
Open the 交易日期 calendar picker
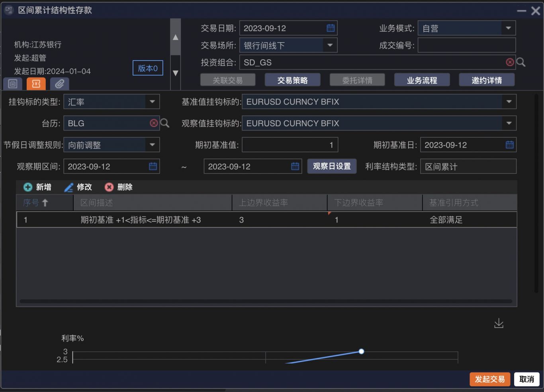click(x=331, y=28)
